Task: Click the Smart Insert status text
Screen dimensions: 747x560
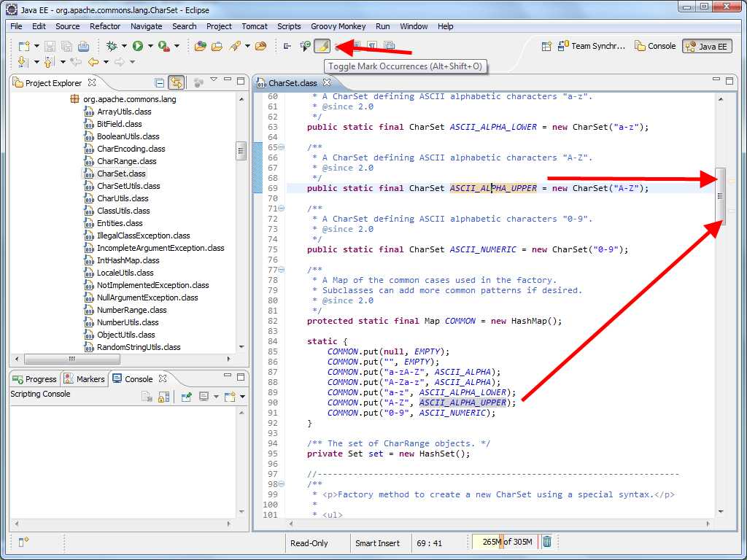Action: [x=377, y=542]
